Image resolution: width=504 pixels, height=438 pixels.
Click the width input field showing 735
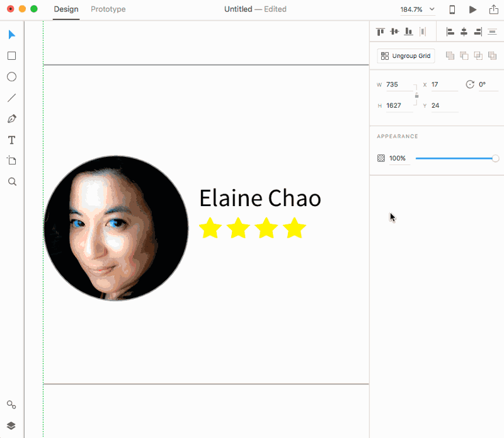(398, 84)
